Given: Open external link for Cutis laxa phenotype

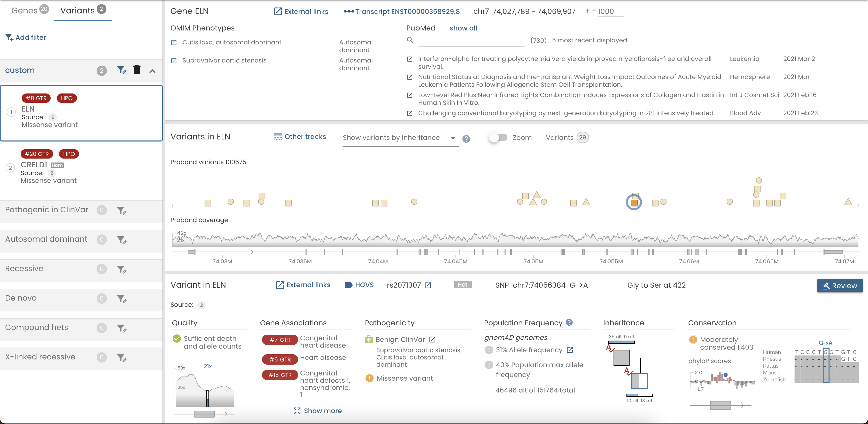Looking at the screenshot, I should (174, 43).
